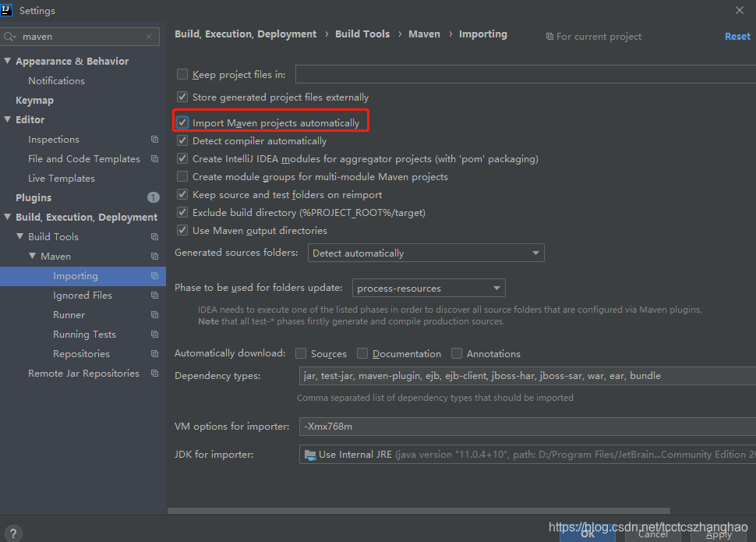Toggle Keep source and test folders on reimport
This screenshot has width=756, height=542.
tap(182, 194)
